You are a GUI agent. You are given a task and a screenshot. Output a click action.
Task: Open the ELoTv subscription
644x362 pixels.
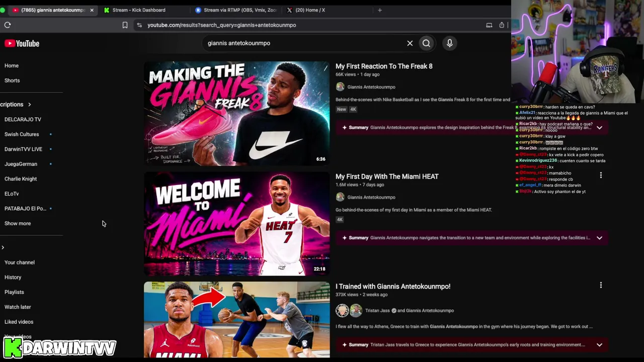pos(12,194)
